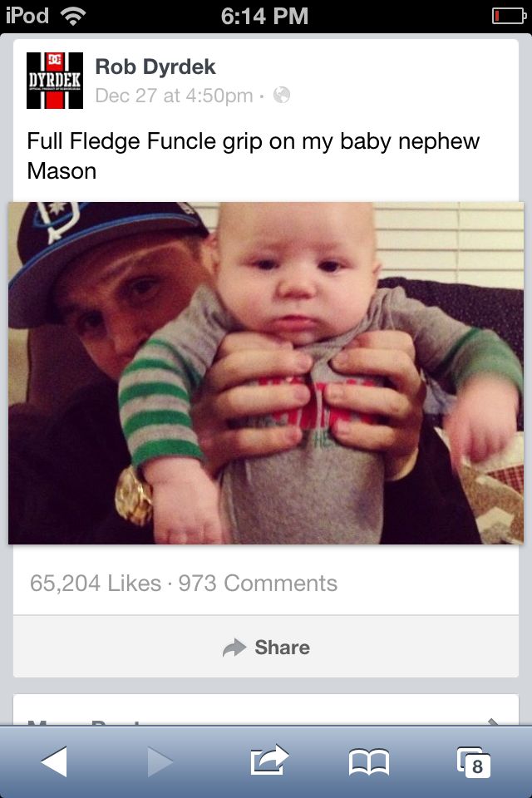Tap the Safari back arrow

pos(54,761)
